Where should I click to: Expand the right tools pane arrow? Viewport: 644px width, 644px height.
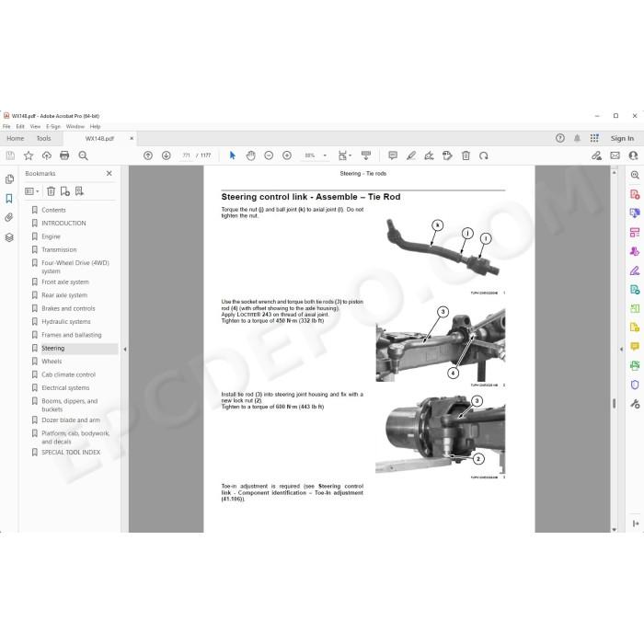pos(621,349)
